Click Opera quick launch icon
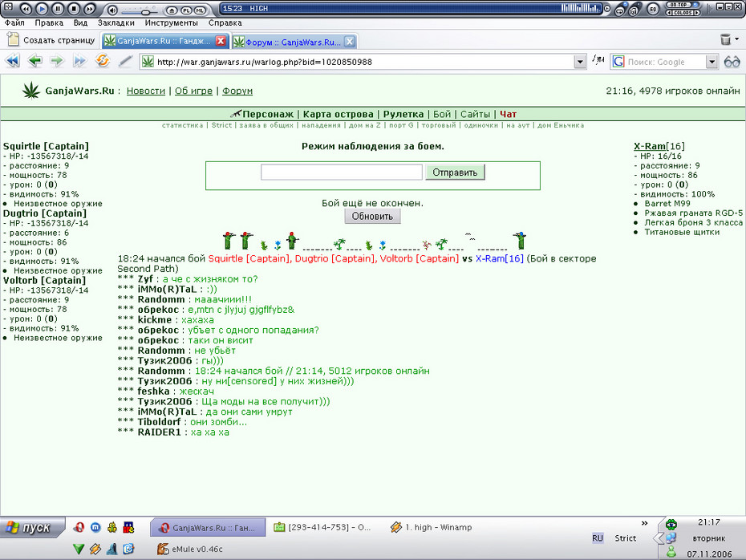The height and width of the screenshot is (560, 746). coord(79,527)
